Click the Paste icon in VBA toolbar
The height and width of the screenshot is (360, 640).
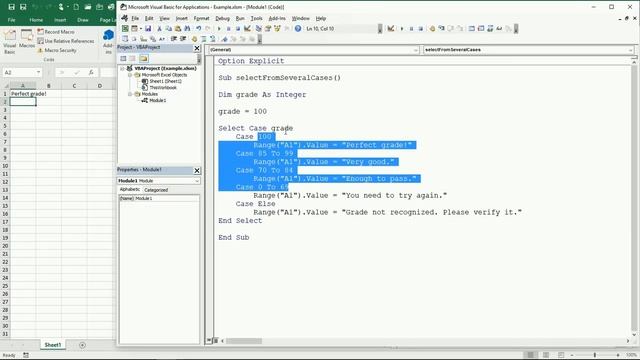(x=178, y=29)
